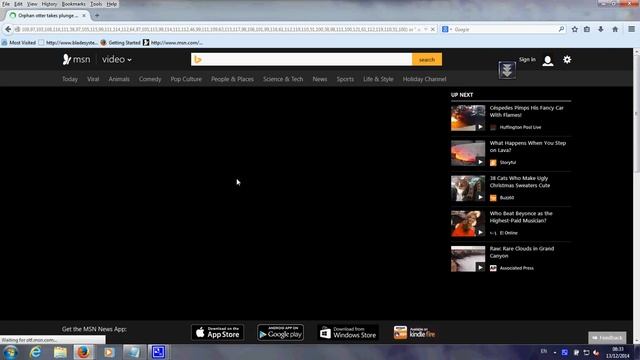Open the MSN settings gear
Viewport: 640px width, 360px height.
(x=567, y=60)
